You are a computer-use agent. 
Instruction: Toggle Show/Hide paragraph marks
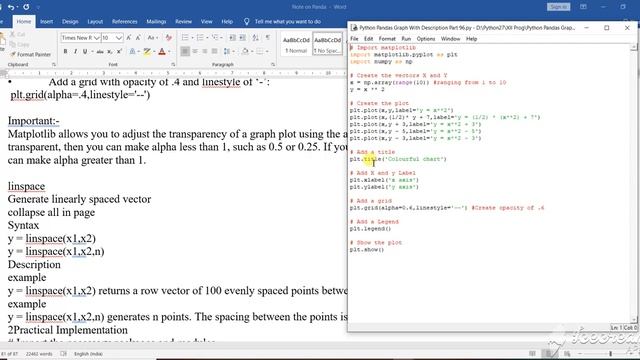point(268,38)
